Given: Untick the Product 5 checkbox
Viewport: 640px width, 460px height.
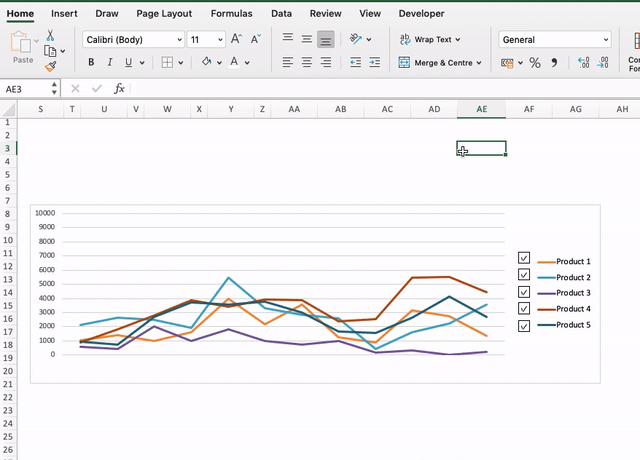Looking at the screenshot, I should (524, 326).
